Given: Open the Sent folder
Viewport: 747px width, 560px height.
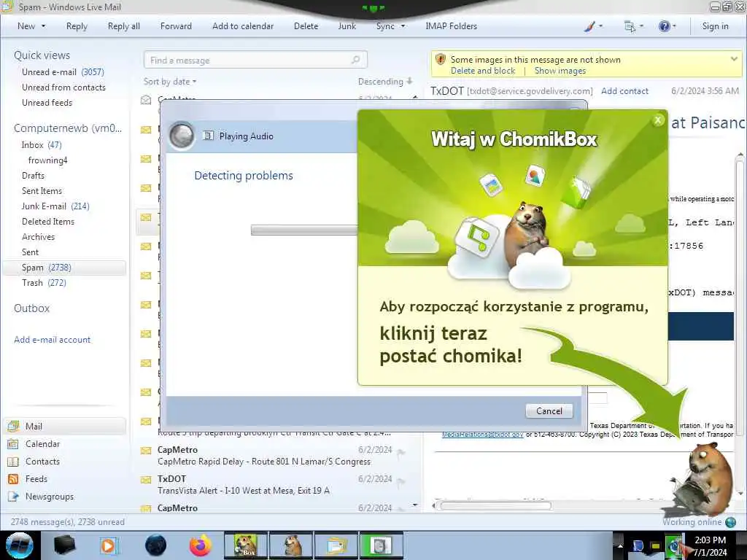Looking at the screenshot, I should (x=30, y=252).
